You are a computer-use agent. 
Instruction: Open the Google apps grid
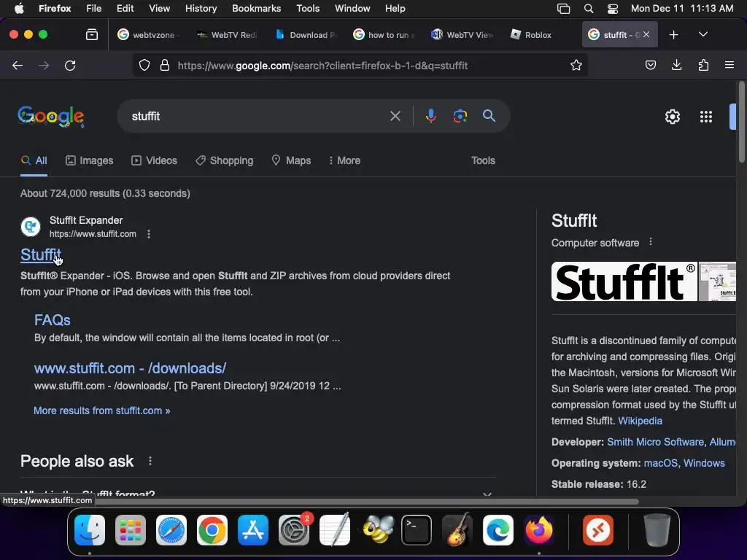pyautogui.click(x=705, y=117)
